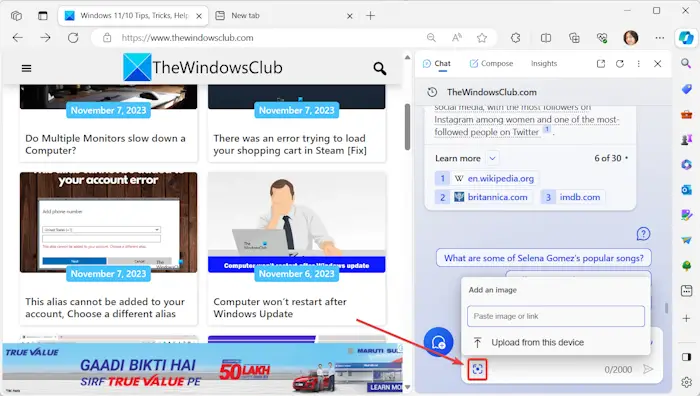Reload the page with the refresh icon

coord(73,38)
